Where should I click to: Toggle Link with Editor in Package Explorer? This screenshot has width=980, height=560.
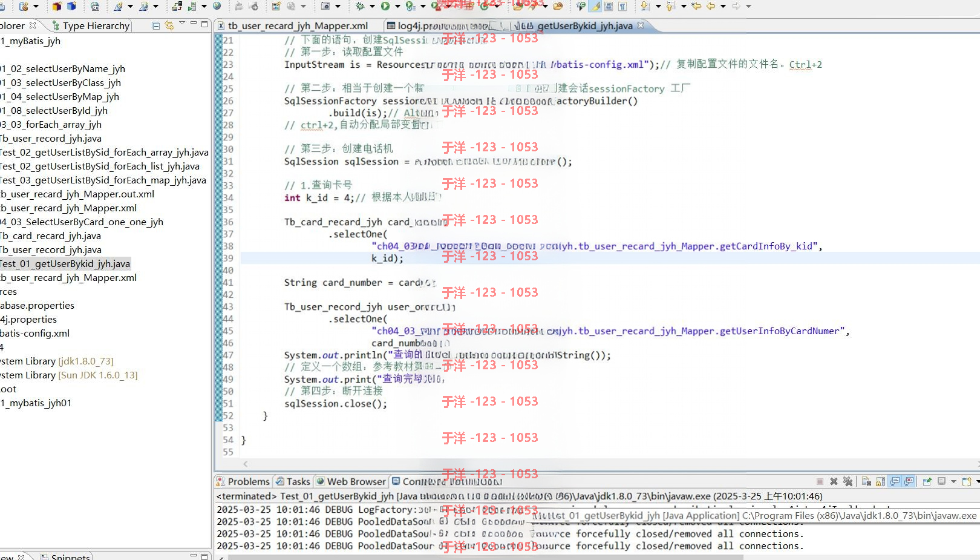(x=169, y=25)
